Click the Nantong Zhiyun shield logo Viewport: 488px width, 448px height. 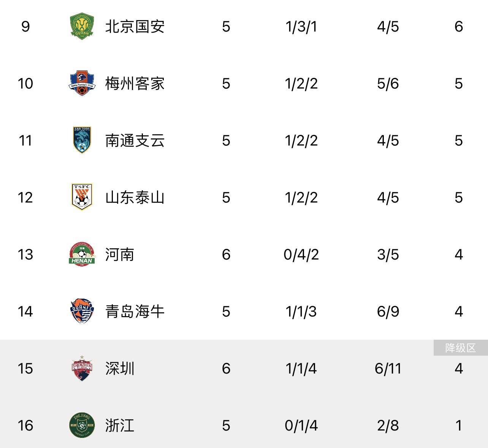[82, 140]
